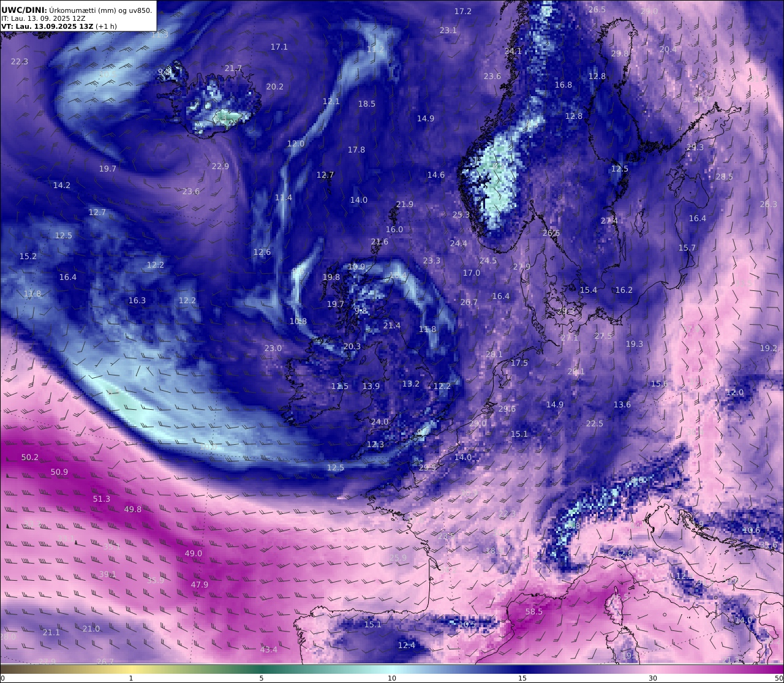784x683 pixels.
Task: Click the map value 15.4
Action: click(589, 290)
